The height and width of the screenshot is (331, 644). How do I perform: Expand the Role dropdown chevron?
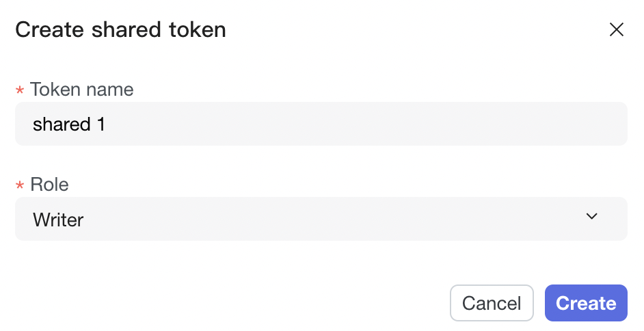tap(591, 217)
